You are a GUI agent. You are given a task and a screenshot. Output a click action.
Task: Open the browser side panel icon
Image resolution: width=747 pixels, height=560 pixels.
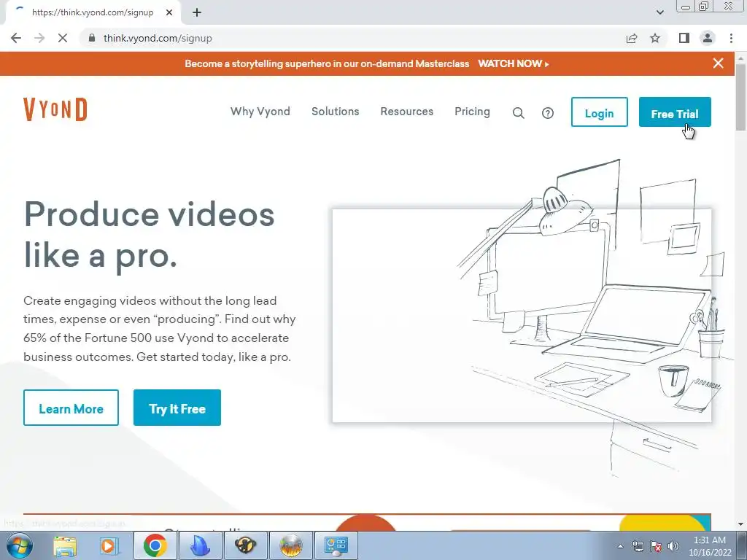tap(684, 38)
